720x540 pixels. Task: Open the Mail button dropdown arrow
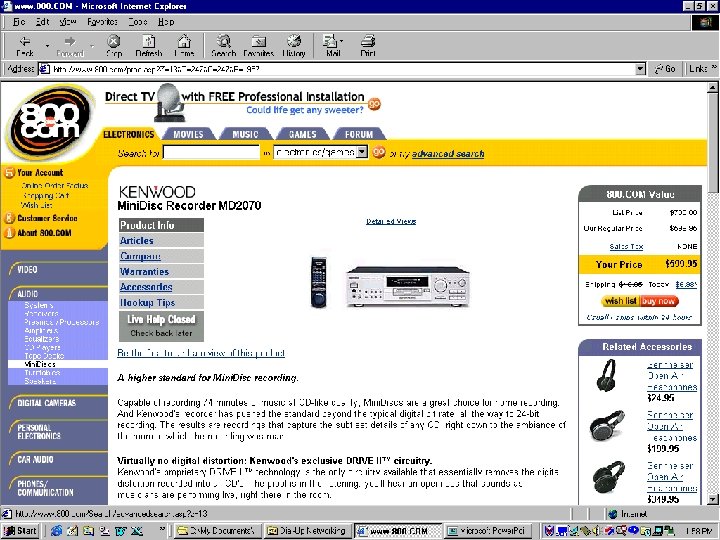(x=342, y=41)
